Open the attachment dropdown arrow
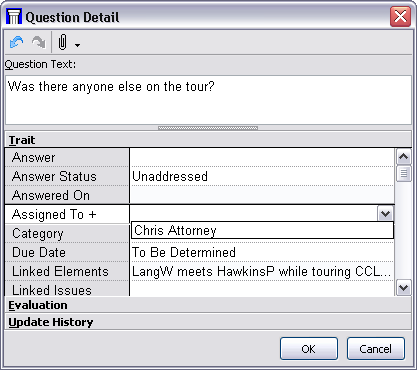 pyautogui.click(x=77, y=45)
